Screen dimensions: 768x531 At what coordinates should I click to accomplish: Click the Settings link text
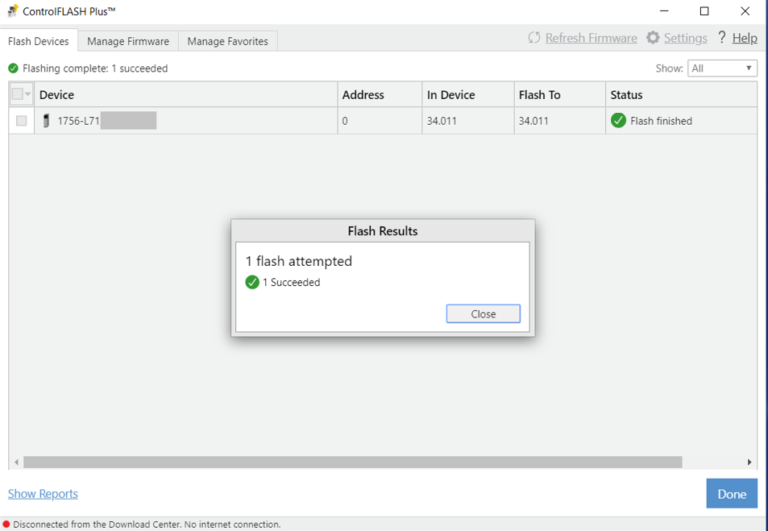(685, 38)
